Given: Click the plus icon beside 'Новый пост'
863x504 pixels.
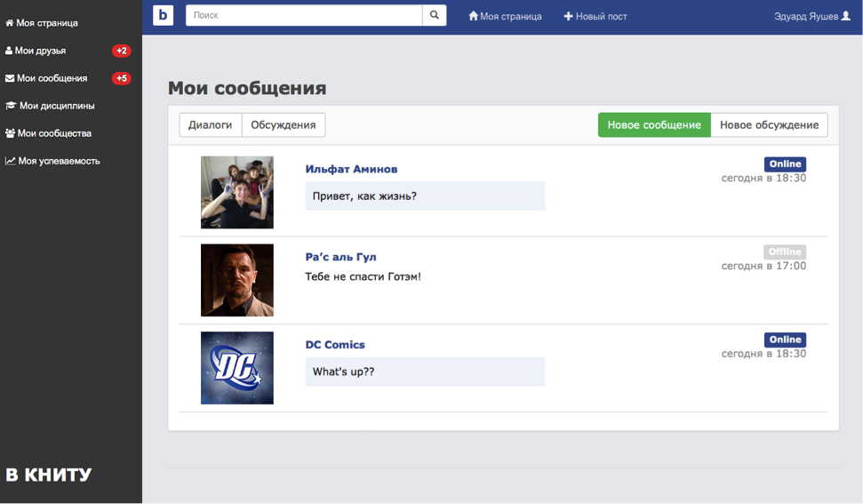Looking at the screenshot, I should pyautogui.click(x=569, y=16).
